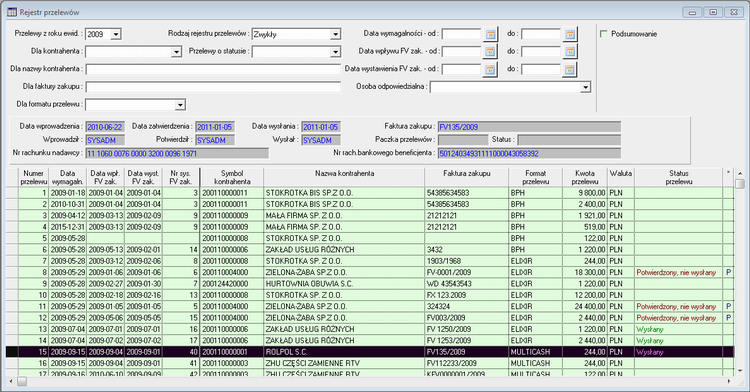Sort by Faktura zakupu column header

pos(466,177)
